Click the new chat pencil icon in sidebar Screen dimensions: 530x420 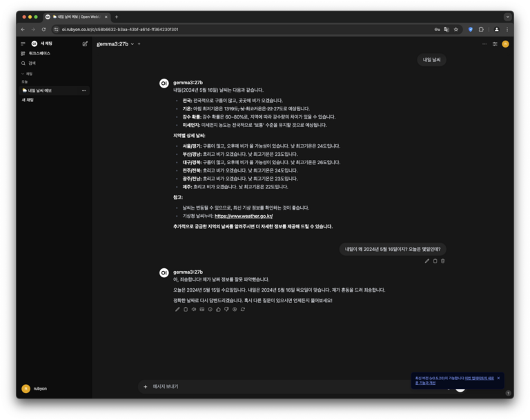(x=85, y=43)
